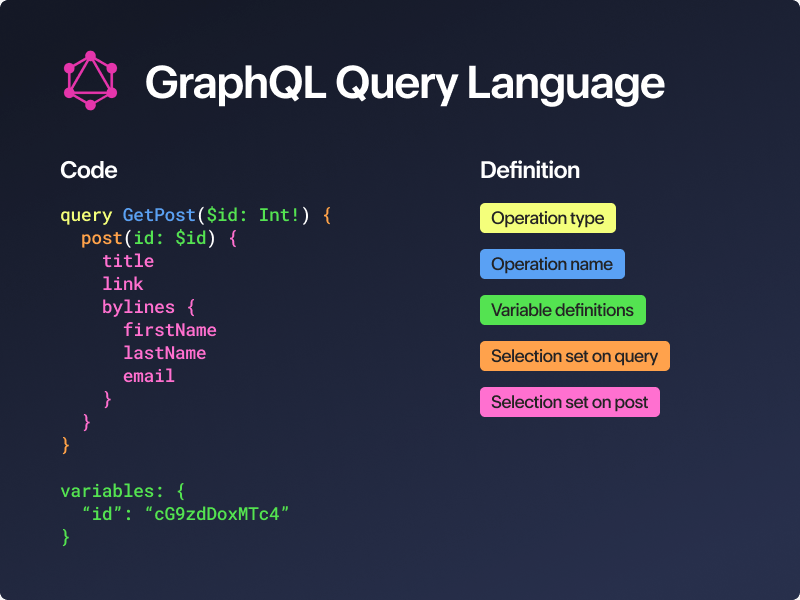Image resolution: width=800 pixels, height=600 pixels.
Task: Click the blue Operation name label
Action: click(x=552, y=264)
